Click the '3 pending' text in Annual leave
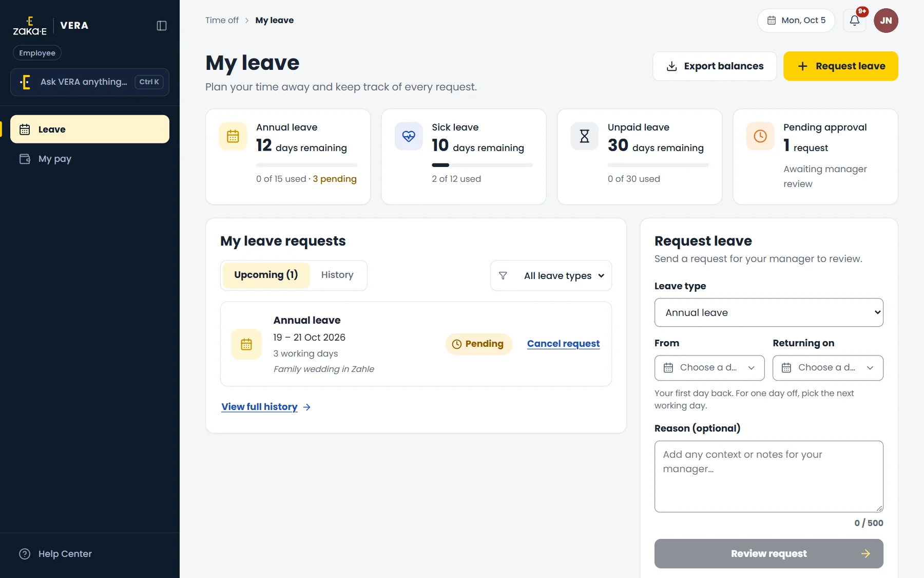The image size is (924, 578). pyautogui.click(x=335, y=179)
